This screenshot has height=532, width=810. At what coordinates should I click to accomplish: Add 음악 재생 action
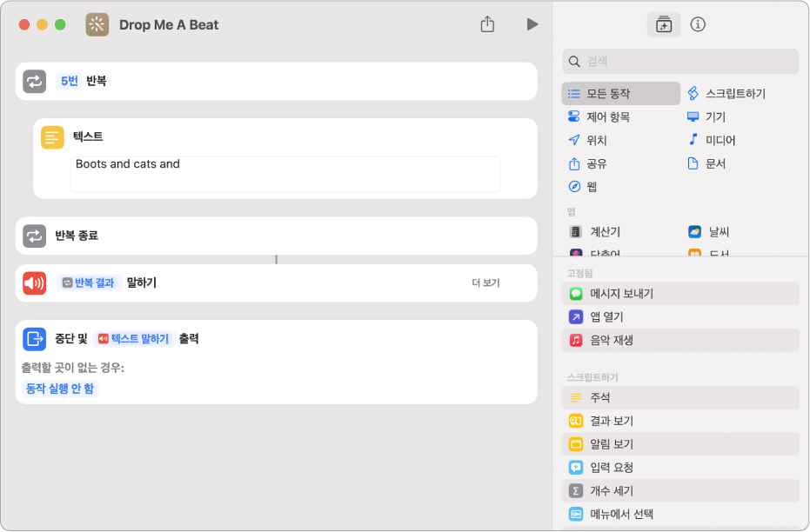pyautogui.click(x=680, y=340)
